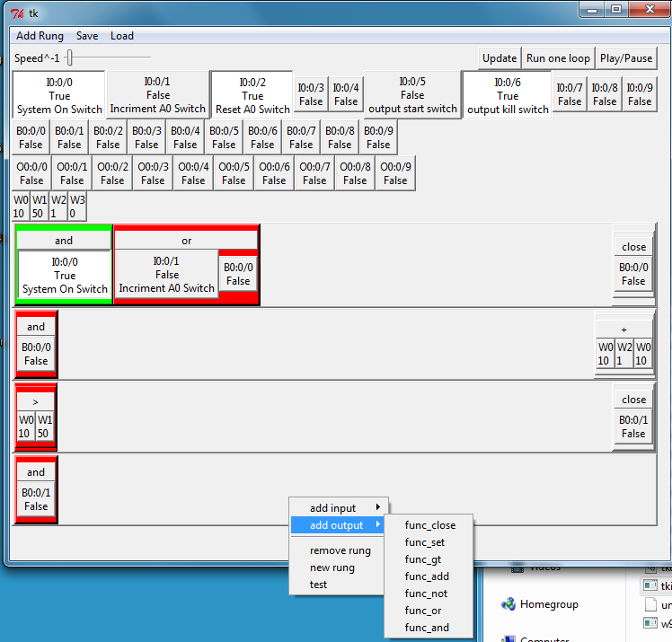Click B0:0/1 bit in the bit row
The image size is (672, 642).
pyautogui.click(x=69, y=137)
